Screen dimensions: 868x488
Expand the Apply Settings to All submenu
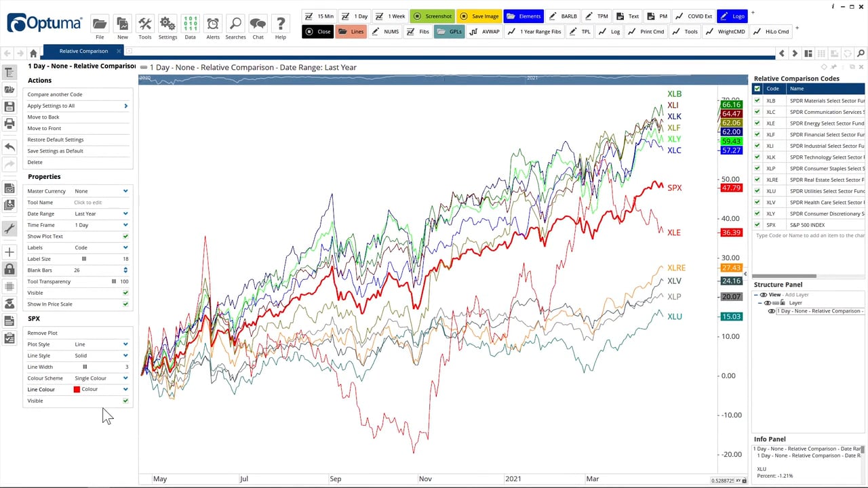[x=125, y=106]
